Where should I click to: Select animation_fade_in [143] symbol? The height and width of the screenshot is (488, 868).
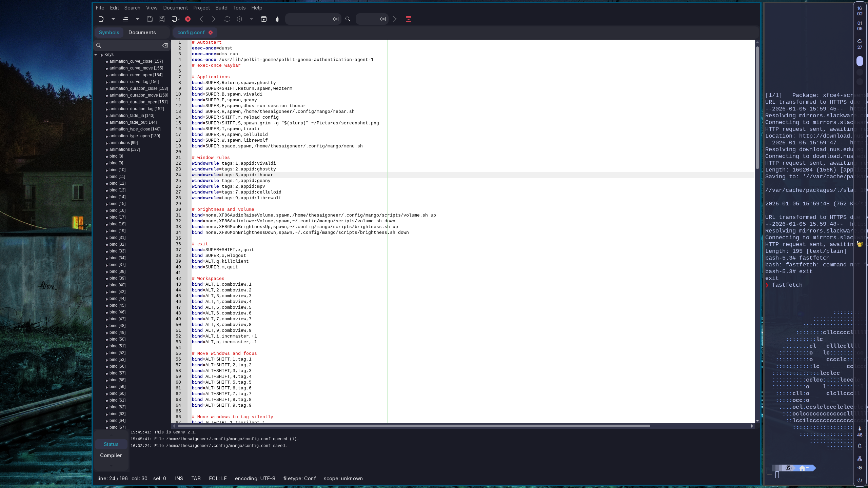coord(132,116)
